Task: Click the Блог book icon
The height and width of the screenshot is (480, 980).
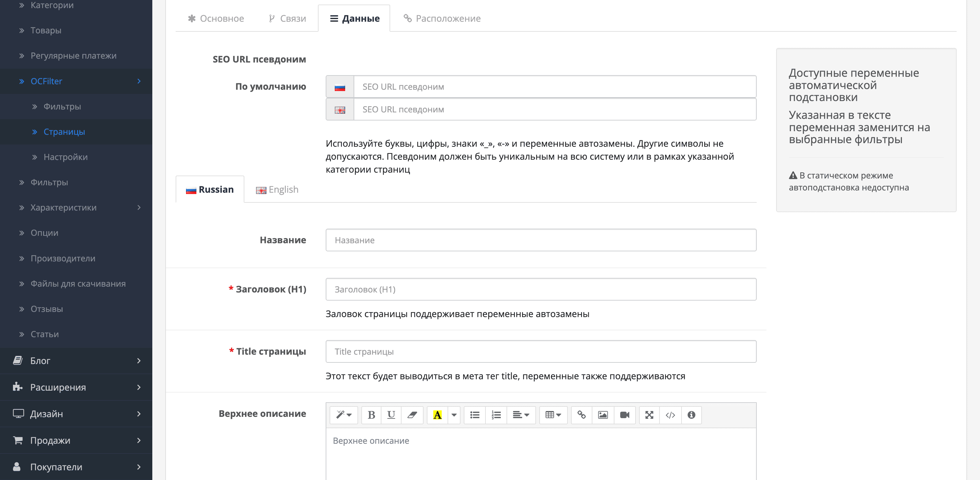Action: (x=17, y=360)
